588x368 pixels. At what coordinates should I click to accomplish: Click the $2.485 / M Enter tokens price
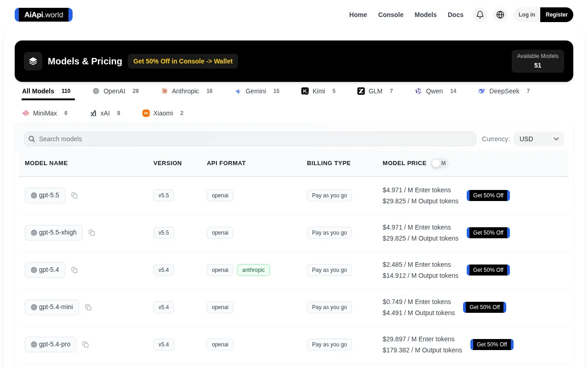coord(417,264)
